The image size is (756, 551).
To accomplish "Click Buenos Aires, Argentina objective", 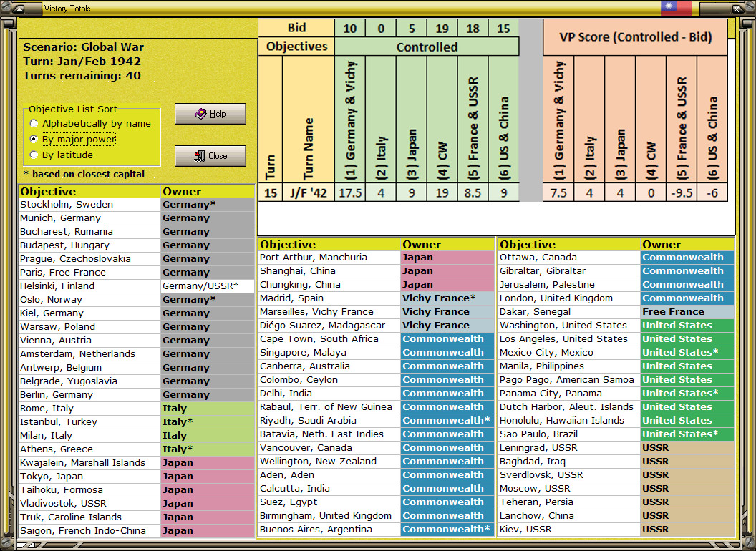I will tap(329, 530).
